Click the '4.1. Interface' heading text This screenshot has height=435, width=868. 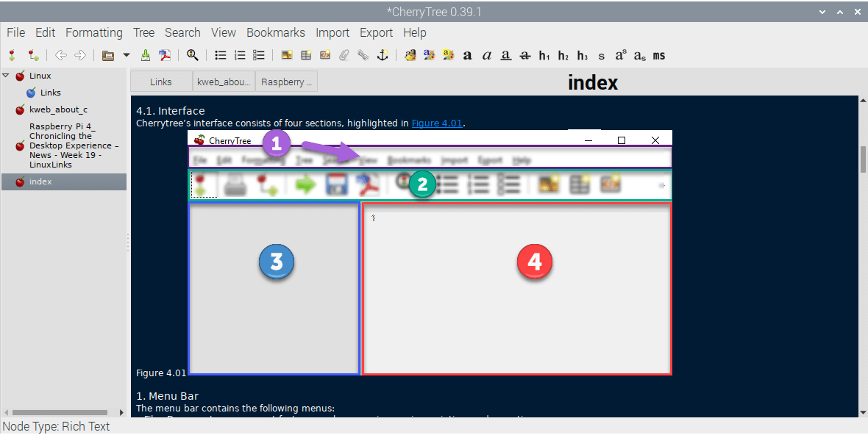(171, 111)
